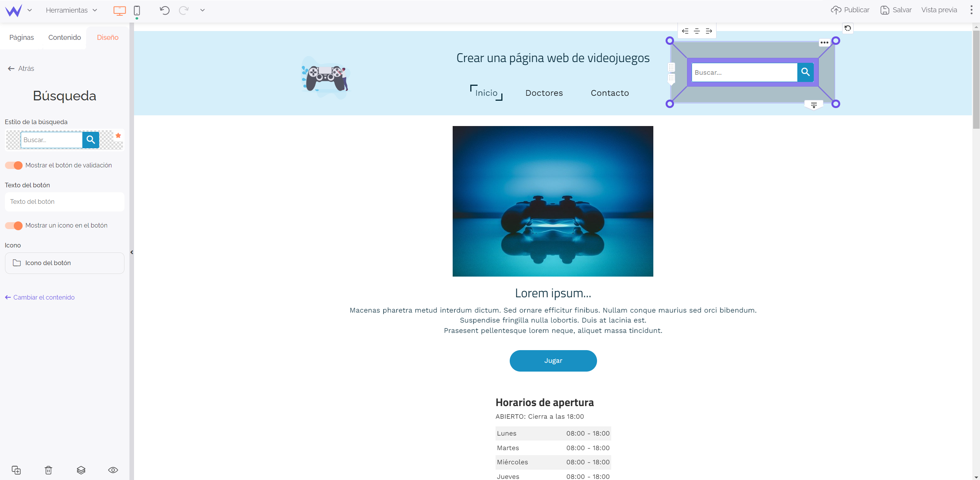Collapse the side panel arrow
This screenshot has width=980, height=480.
pyautogui.click(x=132, y=252)
